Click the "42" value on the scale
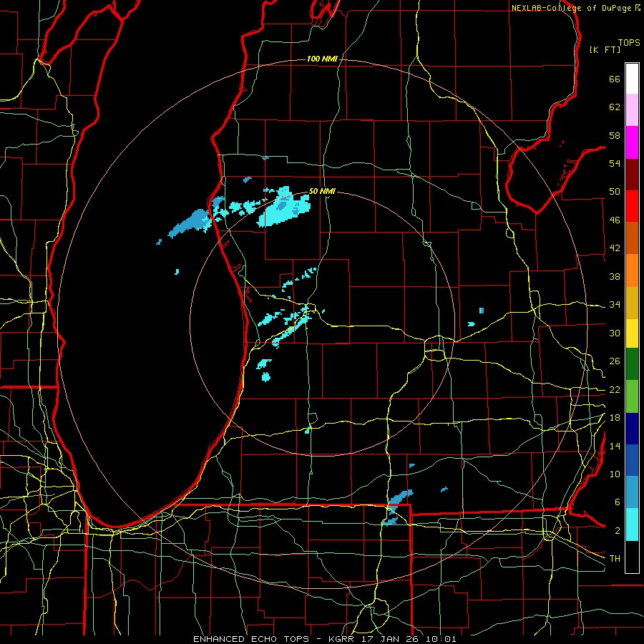 [x=615, y=248]
